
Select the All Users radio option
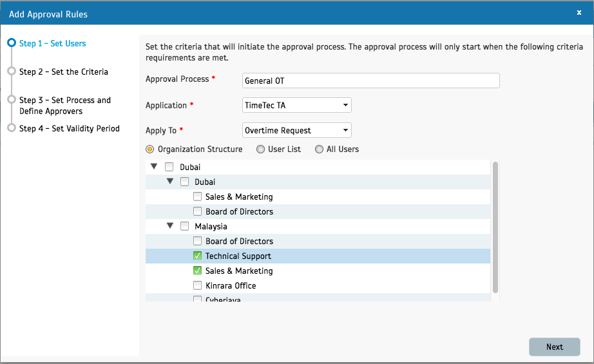coord(319,149)
